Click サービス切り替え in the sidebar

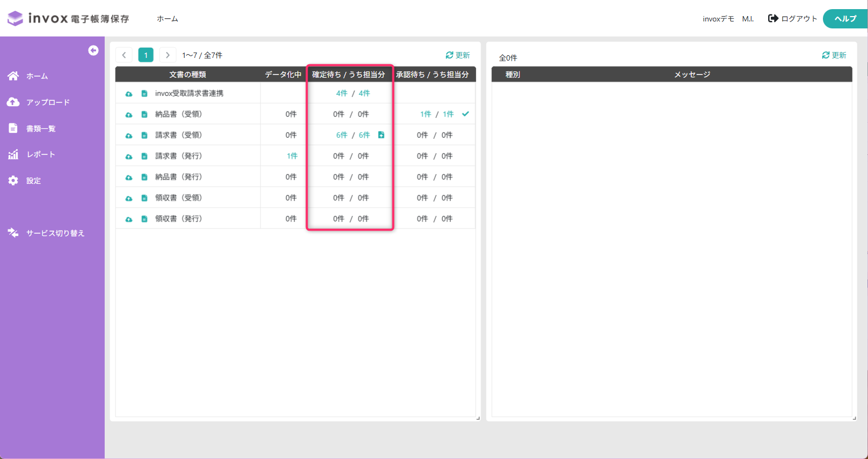[x=46, y=233]
